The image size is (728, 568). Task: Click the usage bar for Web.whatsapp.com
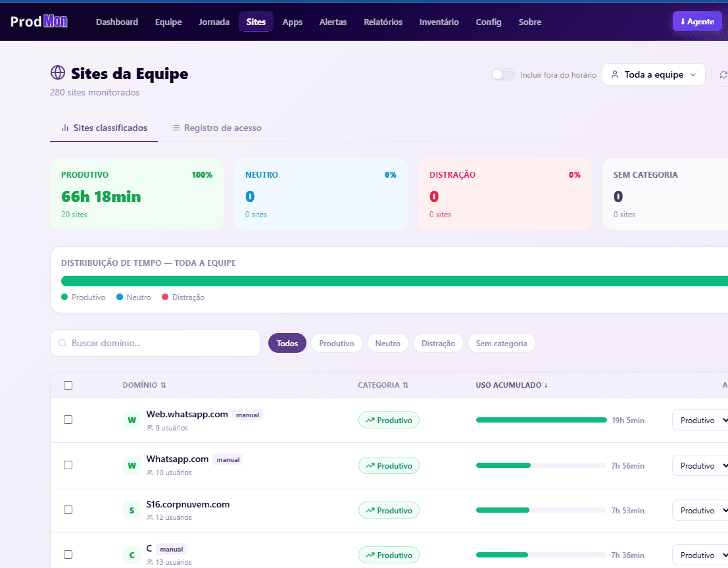[541, 420]
